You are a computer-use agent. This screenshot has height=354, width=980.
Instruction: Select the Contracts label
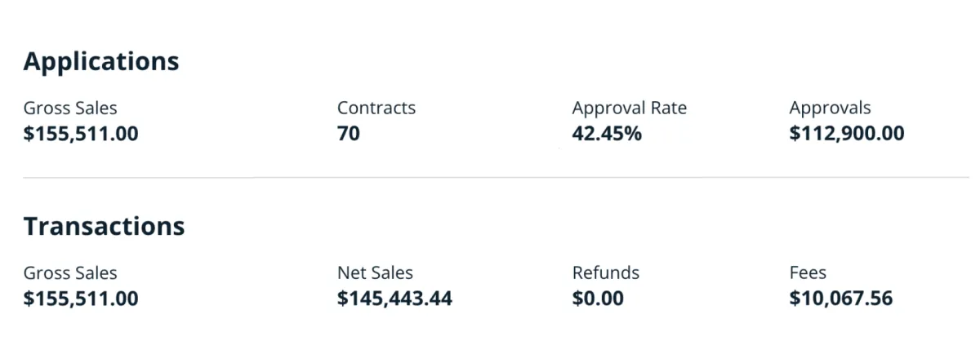(x=376, y=108)
